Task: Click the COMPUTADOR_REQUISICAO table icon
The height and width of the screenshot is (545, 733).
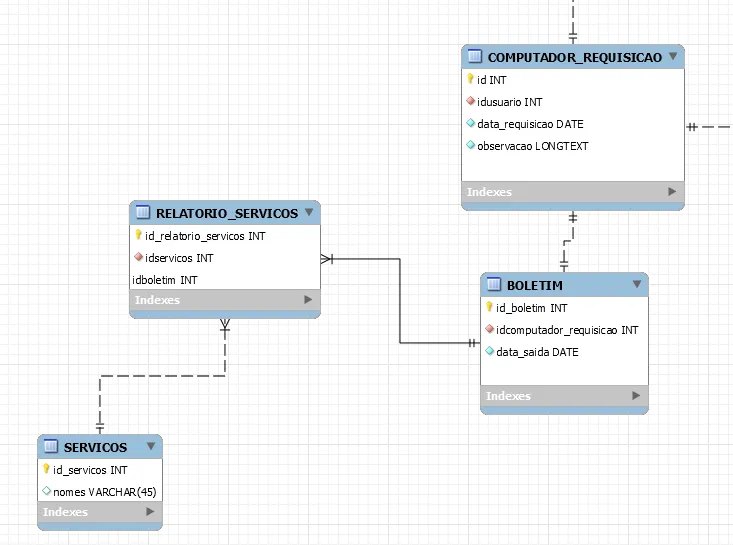Action: pos(475,57)
